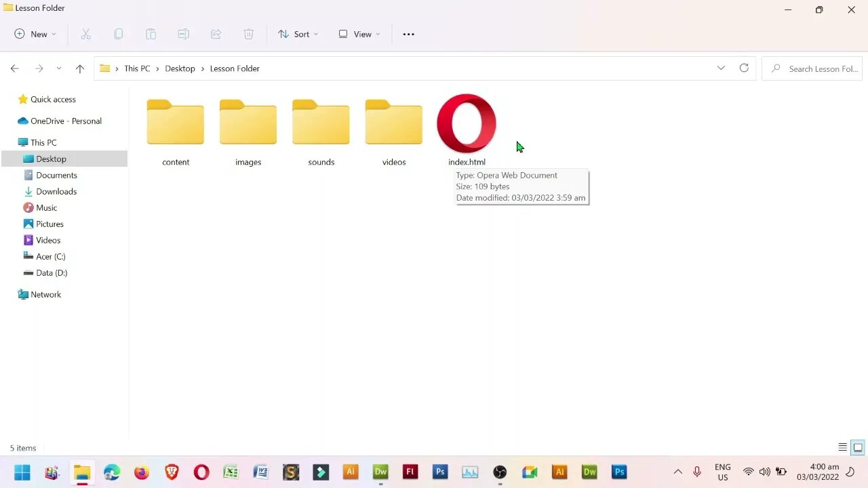Expand the chevron after Desktop in breadcrumb
The width and height of the screenshot is (868, 488).
click(x=203, y=68)
